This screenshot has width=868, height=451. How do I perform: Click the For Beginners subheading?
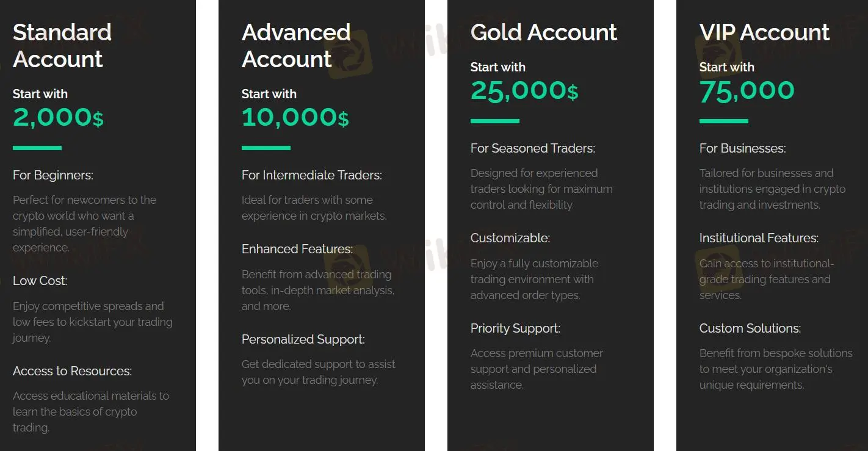tap(53, 176)
